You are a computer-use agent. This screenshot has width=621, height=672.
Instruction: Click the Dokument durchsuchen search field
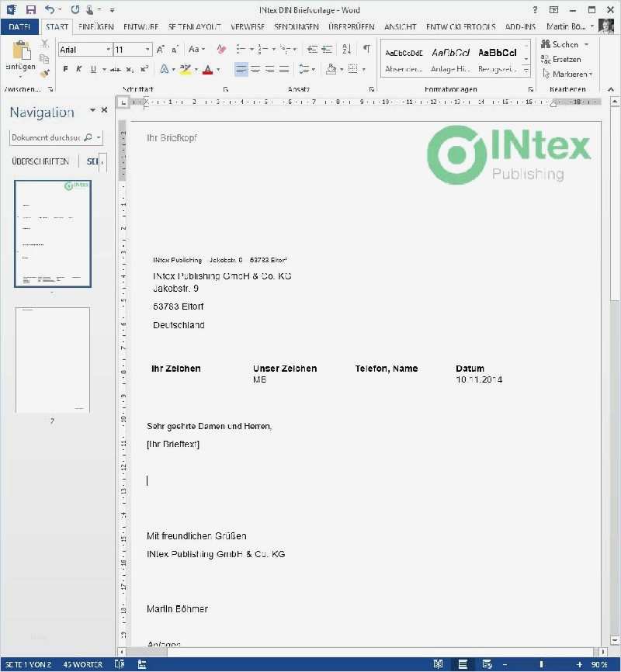pyautogui.click(x=46, y=137)
